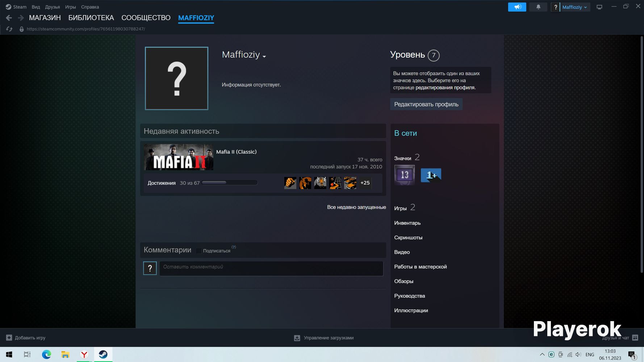Screen dimensions: 644x362
Task: Click the Mafia II game thumbnail
Action: [x=179, y=157]
